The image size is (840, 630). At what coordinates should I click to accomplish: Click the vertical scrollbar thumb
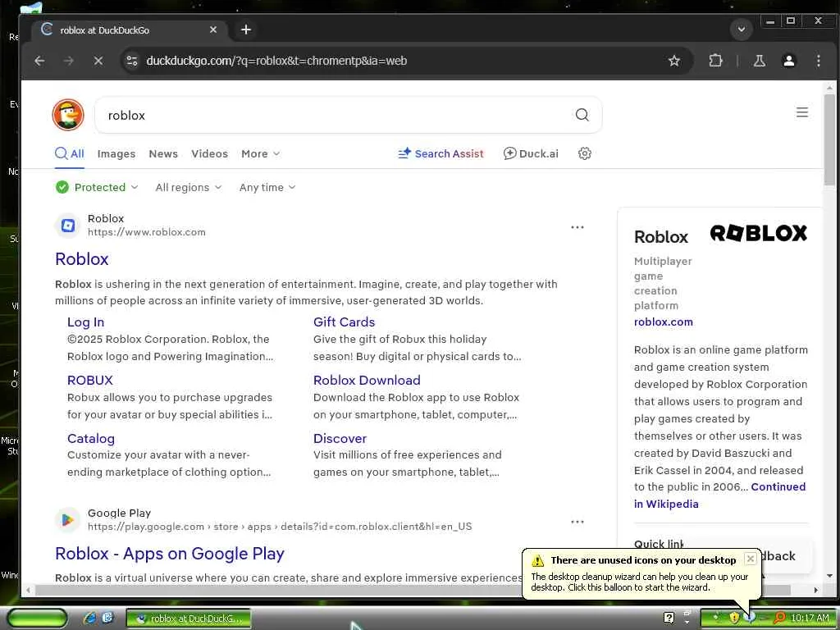click(829, 139)
